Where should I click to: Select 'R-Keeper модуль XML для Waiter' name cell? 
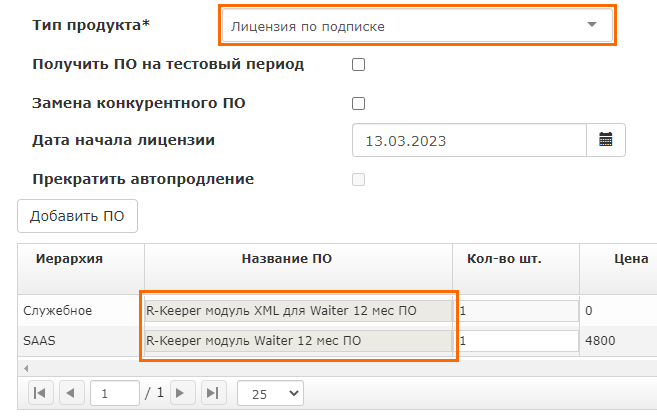tap(298, 311)
